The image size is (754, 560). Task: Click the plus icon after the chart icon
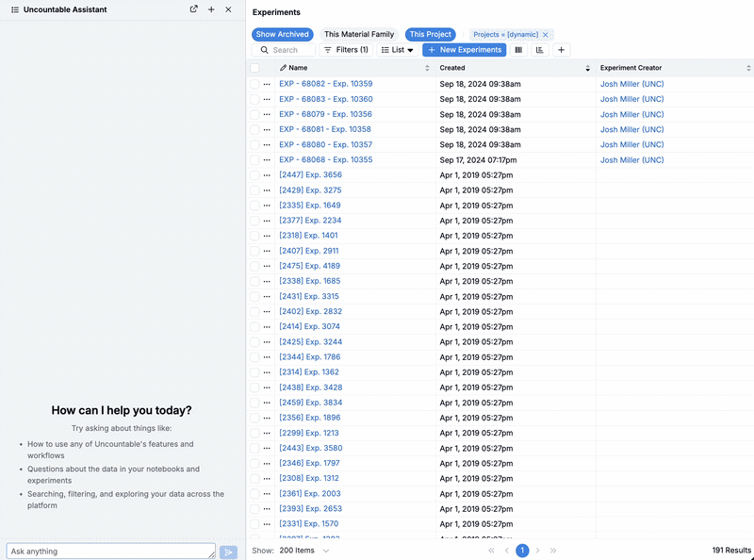562,50
